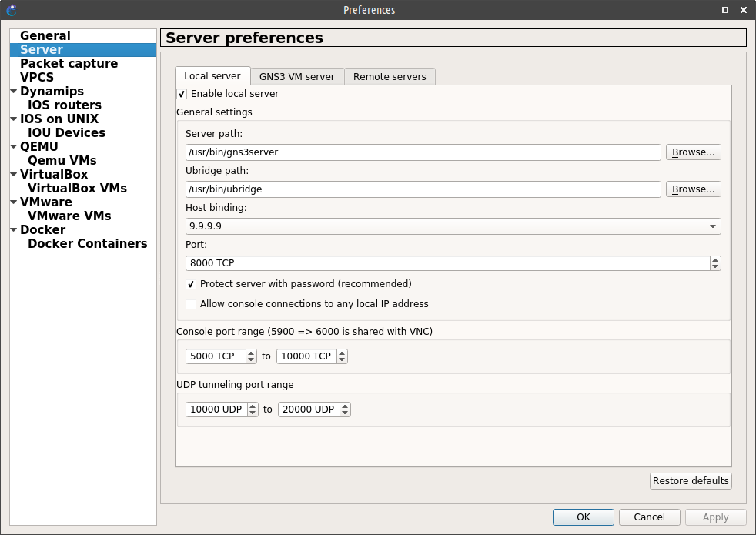756x535 pixels.
Task: Collapse the Dynamips tree section
Action: 14,92
